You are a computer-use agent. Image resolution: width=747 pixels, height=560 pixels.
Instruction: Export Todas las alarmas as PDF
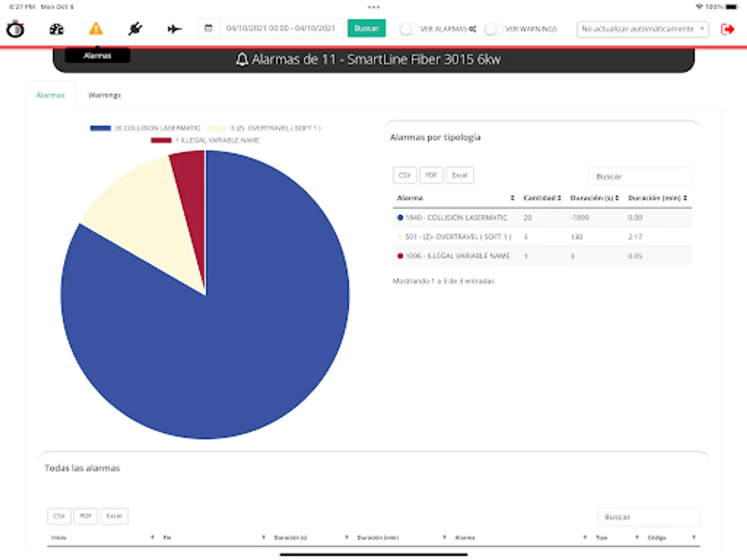click(86, 516)
